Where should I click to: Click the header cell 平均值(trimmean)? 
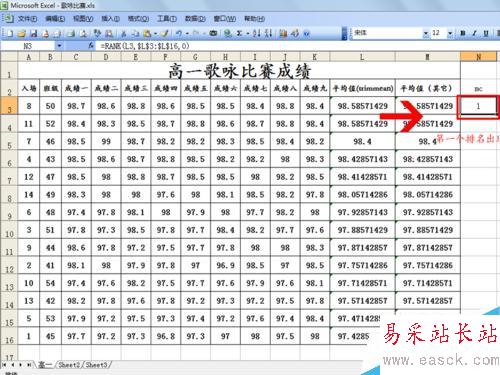click(x=363, y=88)
